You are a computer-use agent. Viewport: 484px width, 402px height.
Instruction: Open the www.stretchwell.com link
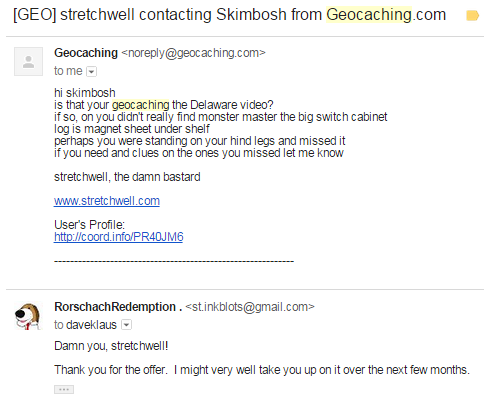[x=107, y=201]
